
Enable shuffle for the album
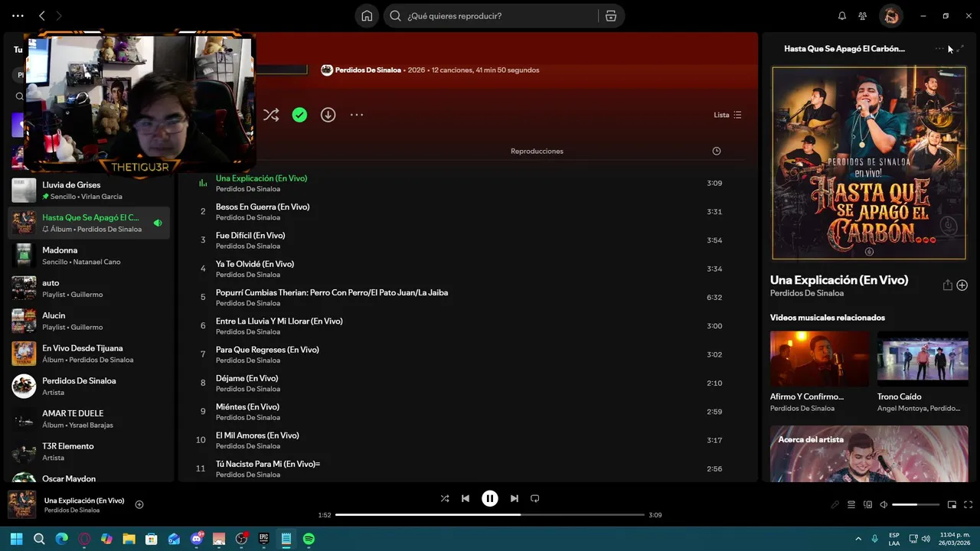tap(271, 115)
